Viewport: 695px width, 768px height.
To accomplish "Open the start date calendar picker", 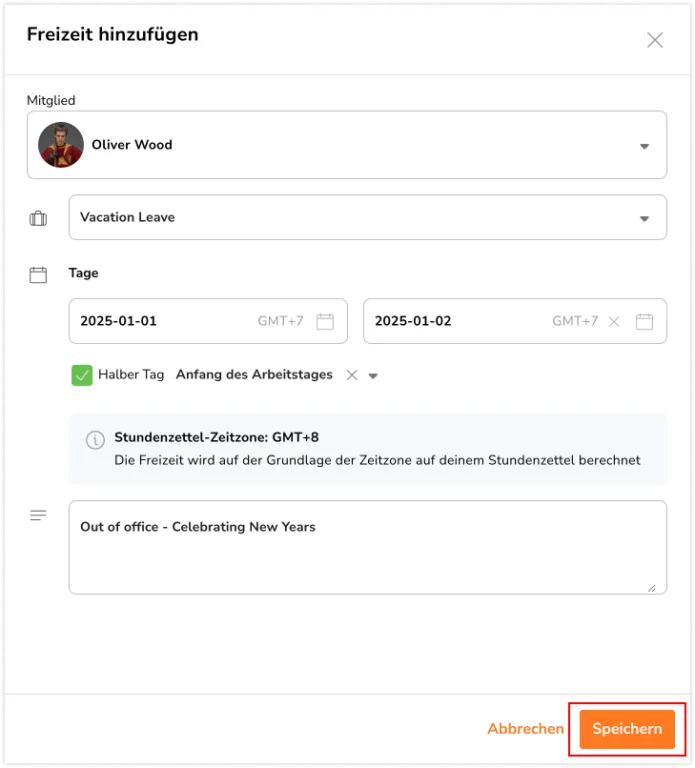I will [325, 321].
